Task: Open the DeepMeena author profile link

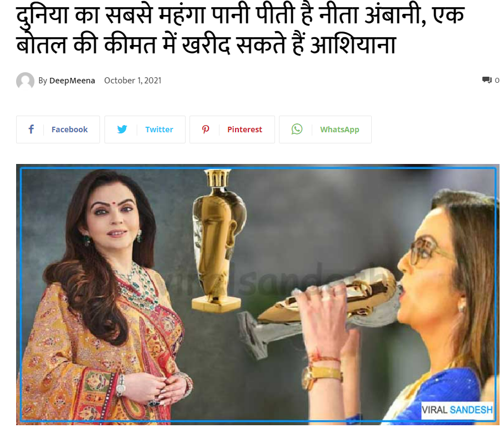Action: 72,81
